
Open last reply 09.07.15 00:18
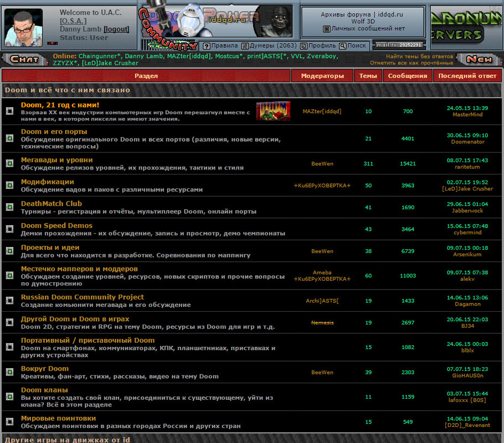(467, 248)
